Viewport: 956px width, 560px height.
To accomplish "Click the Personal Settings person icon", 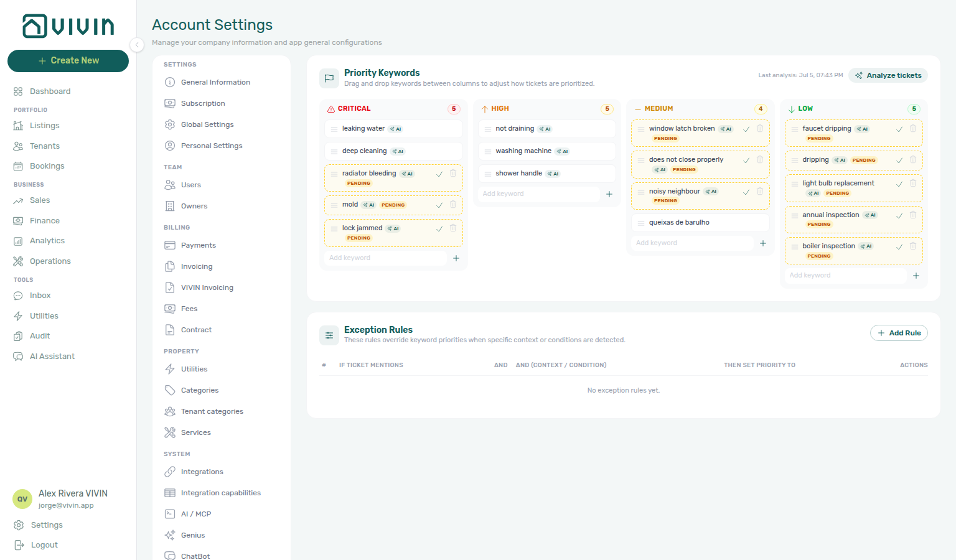I will point(170,146).
